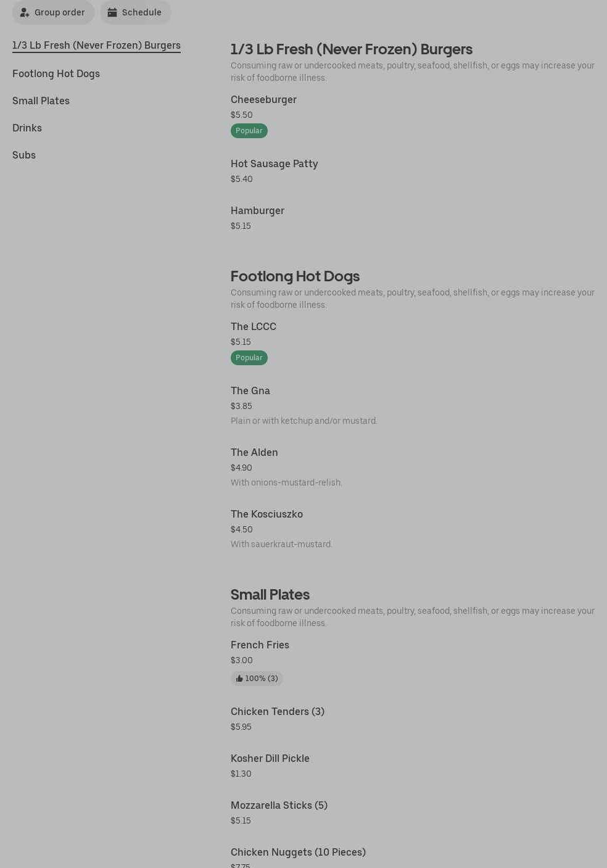Screen dimensions: 607x868
Task: Click the Group order people icon
Action: pos(25,12)
